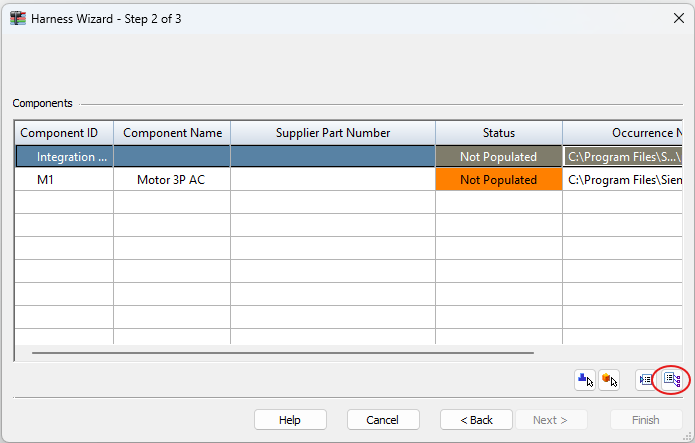Select the M1 component ID cell
Image resolution: width=695 pixels, height=443 pixels.
[45, 180]
